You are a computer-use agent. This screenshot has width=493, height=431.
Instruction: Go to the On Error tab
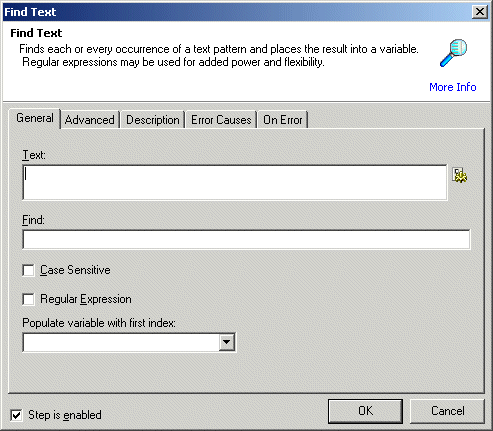283,120
